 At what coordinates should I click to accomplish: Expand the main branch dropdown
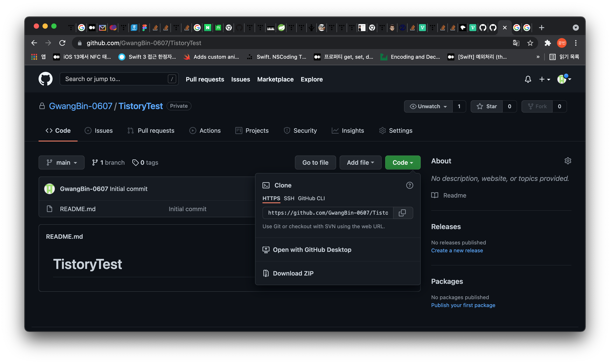coord(62,163)
